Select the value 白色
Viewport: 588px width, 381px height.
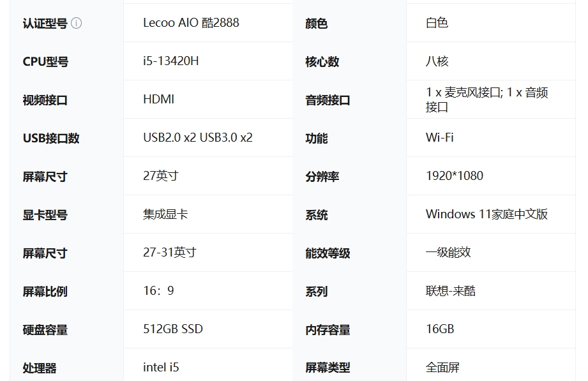[x=437, y=22]
